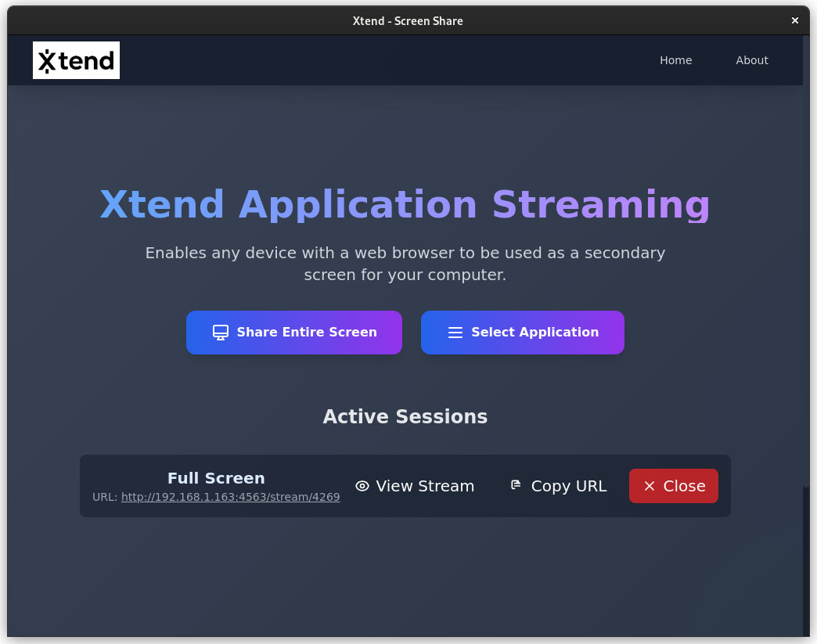The image size is (817, 644).
Task: Click the list icon on Select Application button
Action: [455, 332]
